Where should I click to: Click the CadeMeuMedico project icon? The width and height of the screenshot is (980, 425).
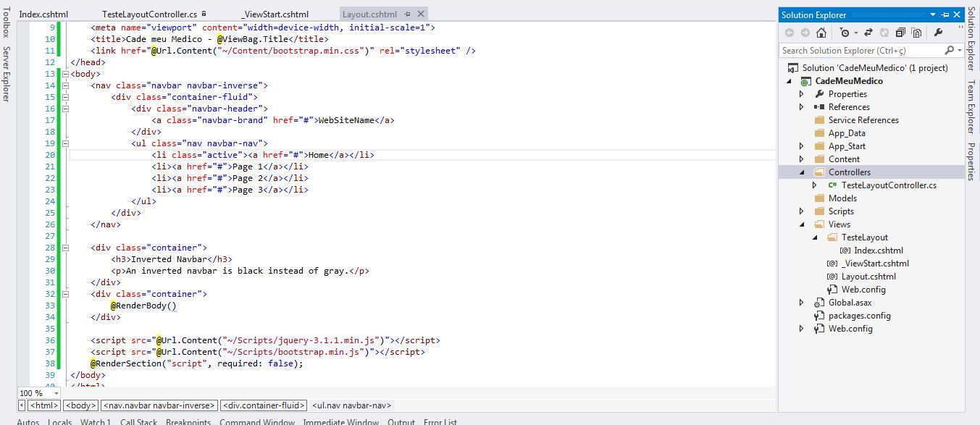(x=805, y=81)
